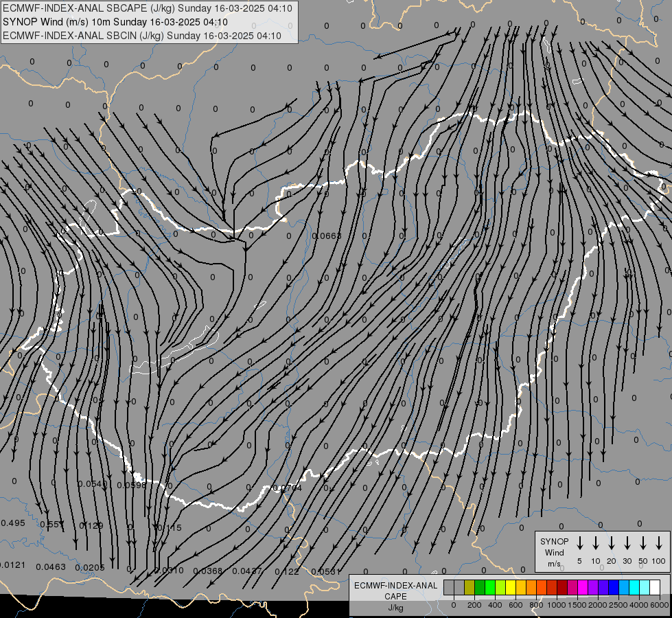This screenshot has height=618, width=672.
Task: Click the 0.0598 value on the map
Action: click(x=132, y=485)
